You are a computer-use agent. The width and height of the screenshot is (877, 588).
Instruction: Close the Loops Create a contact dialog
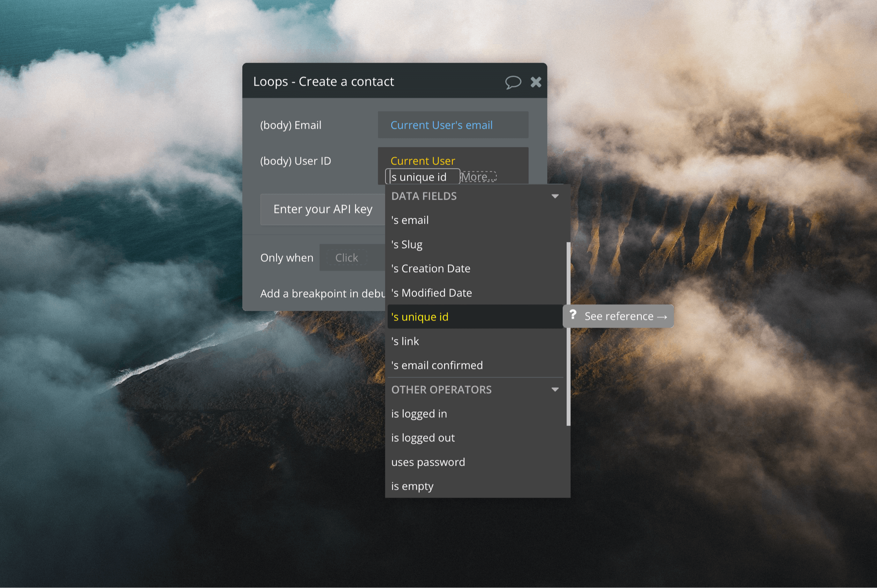(536, 82)
